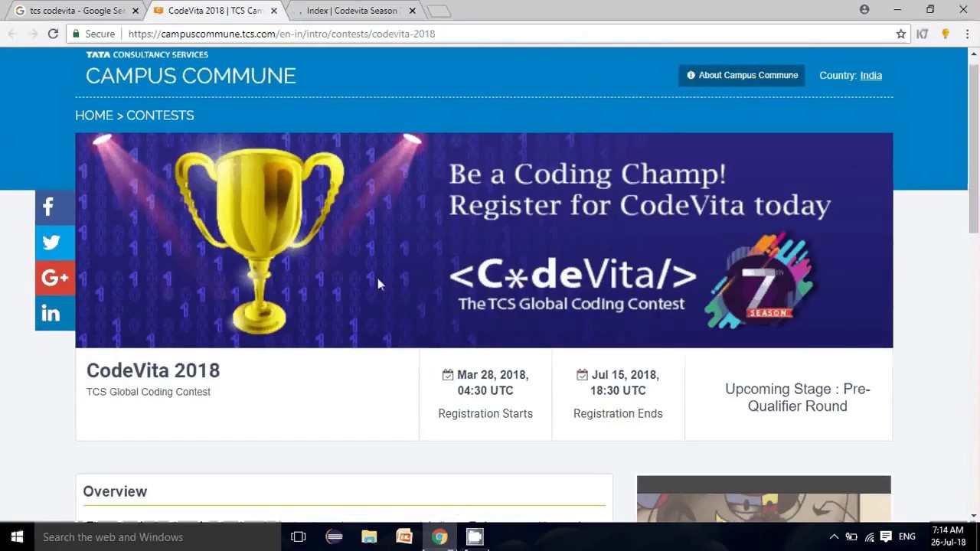The width and height of the screenshot is (980, 551).
Task: Open the Eclipse-like round taskbar app
Action: (x=334, y=536)
